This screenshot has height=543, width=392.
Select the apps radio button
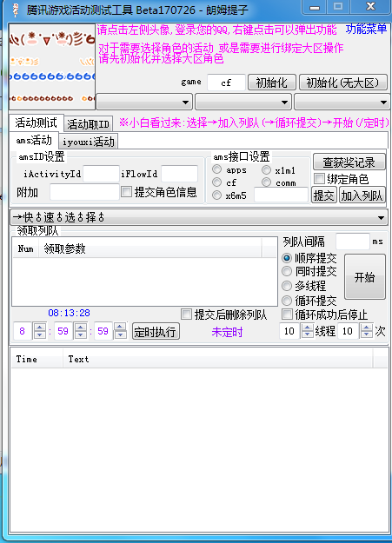(x=217, y=169)
